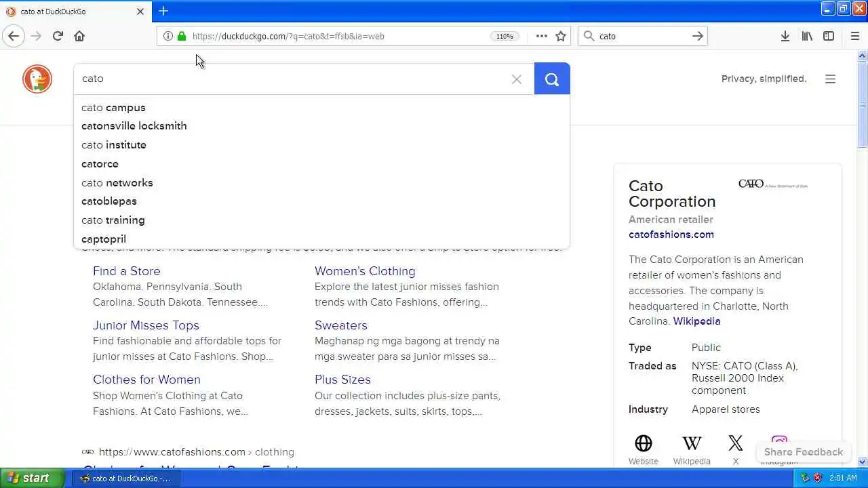The height and width of the screenshot is (488, 868).
Task: Open the DuckDuckGo side menu
Action: pyautogui.click(x=830, y=79)
